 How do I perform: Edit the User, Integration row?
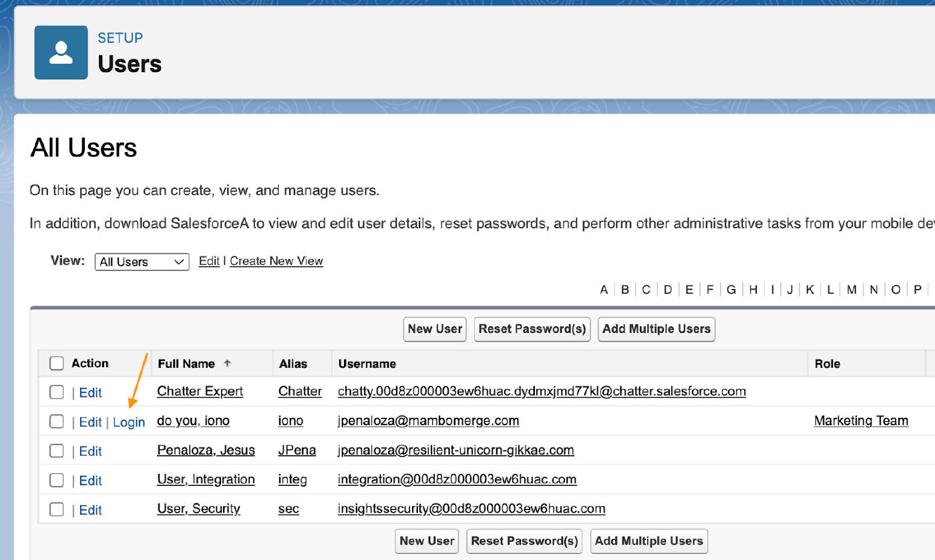coord(90,481)
